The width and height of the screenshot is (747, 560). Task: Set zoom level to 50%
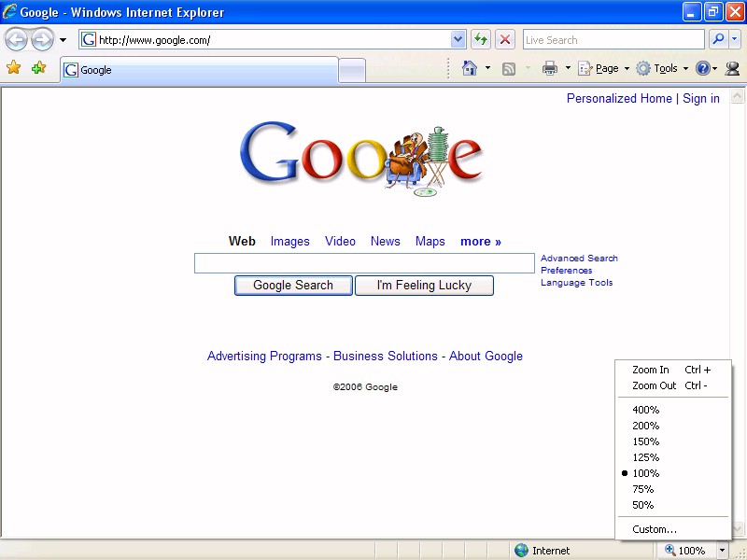(673, 505)
